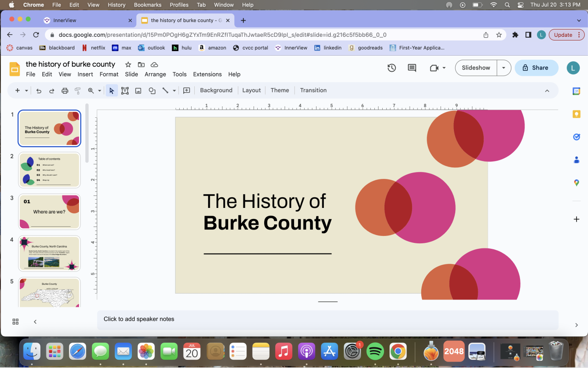Viewport: 588px width, 368px height.
Task: Open version history clock icon
Action: point(391,68)
